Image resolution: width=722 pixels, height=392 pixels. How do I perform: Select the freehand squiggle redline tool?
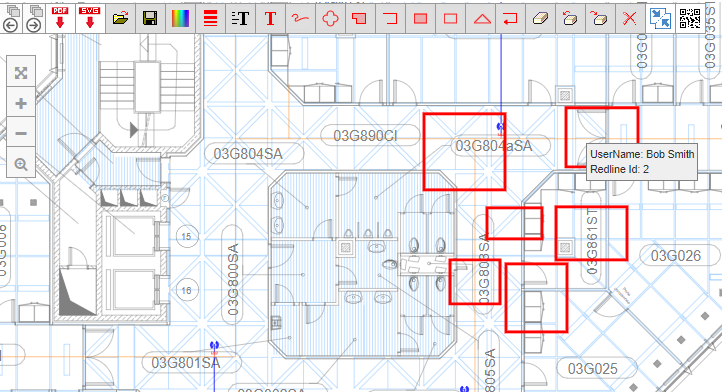300,18
